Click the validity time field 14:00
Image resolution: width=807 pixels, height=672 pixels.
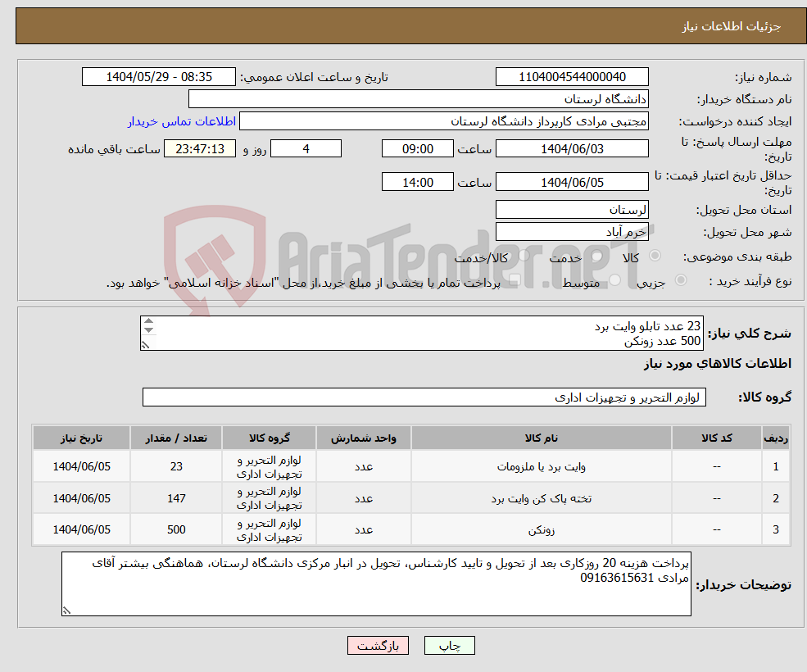tap(417, 182)
